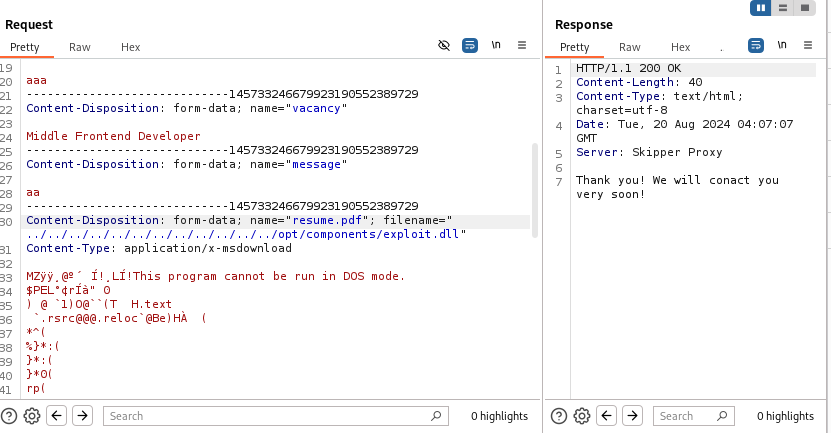The height and width of the screenshot is (433, 831).
Task: Switch to Response Raw tab
Action: click(x=630, y=47)
